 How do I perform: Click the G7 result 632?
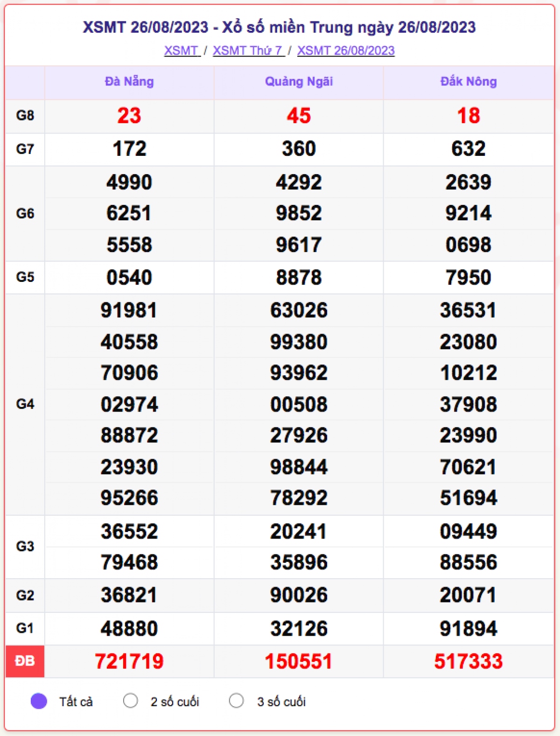click(469, 149)
